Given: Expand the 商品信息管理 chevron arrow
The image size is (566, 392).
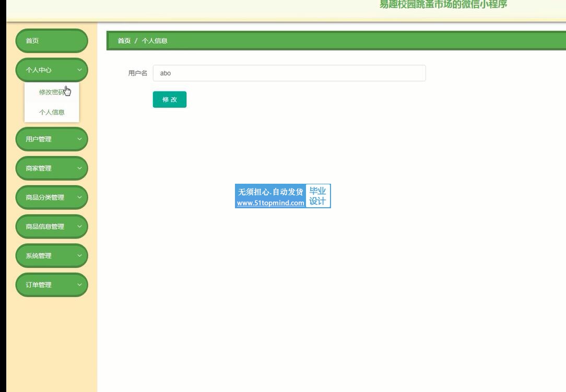Looking at the screenshot, I should click(79, 227).
